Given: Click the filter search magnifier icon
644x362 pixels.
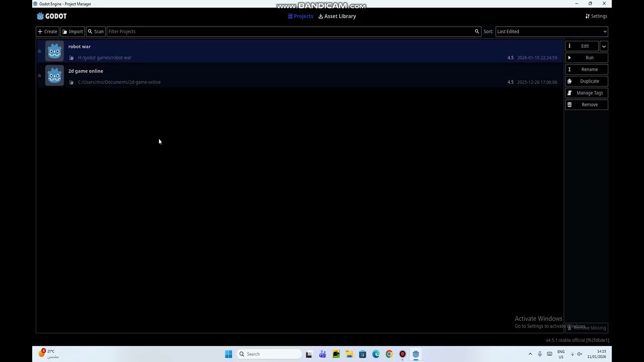Looking at the screenshot, I should [477, 32].
